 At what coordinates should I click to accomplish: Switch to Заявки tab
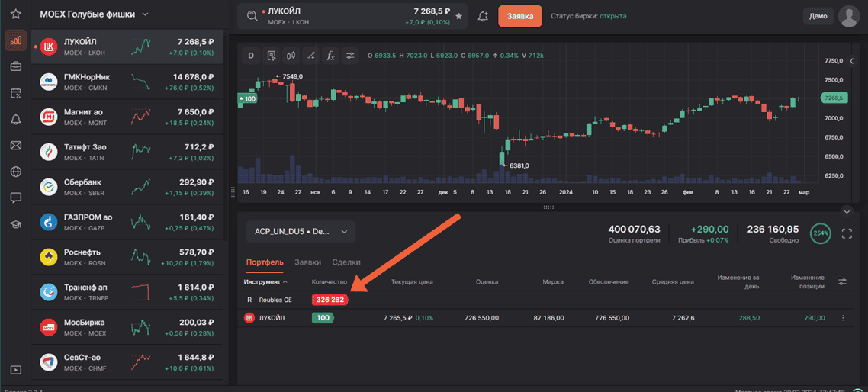(307, 262)
